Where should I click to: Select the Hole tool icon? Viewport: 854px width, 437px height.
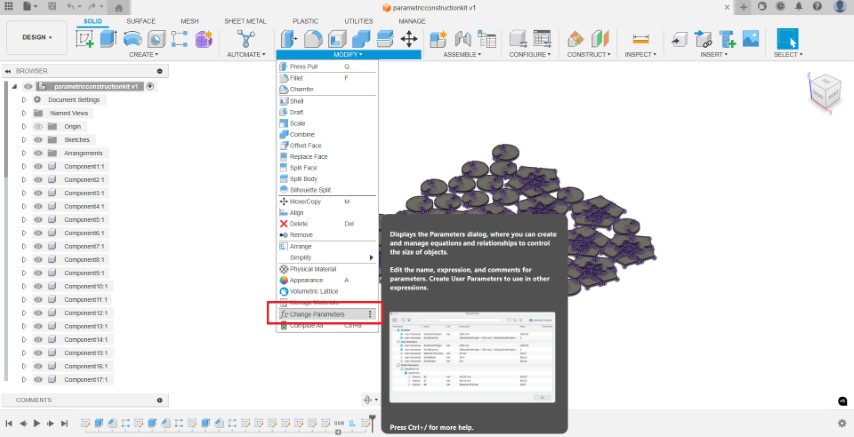pyautogui.click(x=156, y=39)
